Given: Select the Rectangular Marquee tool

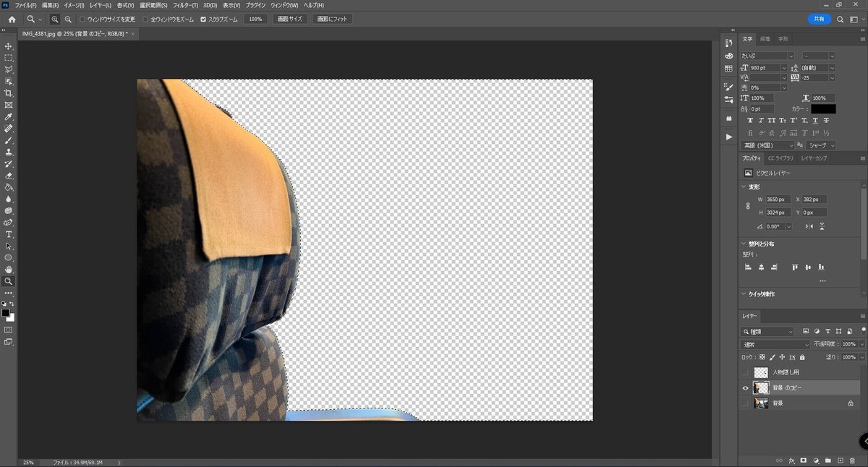Looking at the screenshot, I should [x=9, y=58].
